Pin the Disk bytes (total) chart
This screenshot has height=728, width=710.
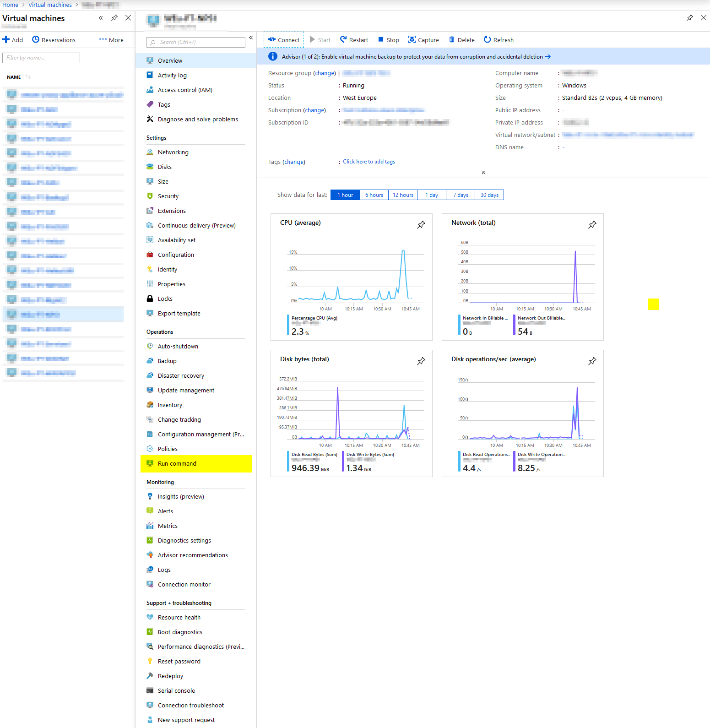[421, 361]
